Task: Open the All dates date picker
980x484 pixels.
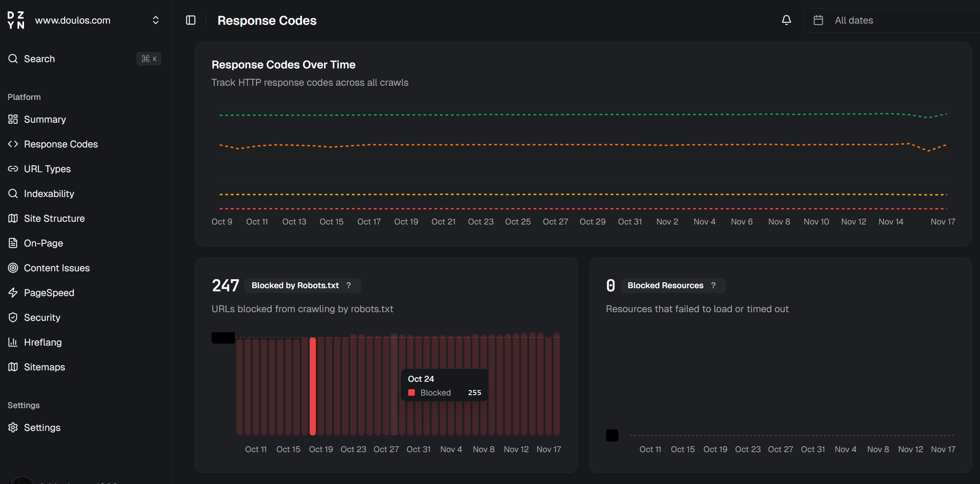Action: point(853,20)
